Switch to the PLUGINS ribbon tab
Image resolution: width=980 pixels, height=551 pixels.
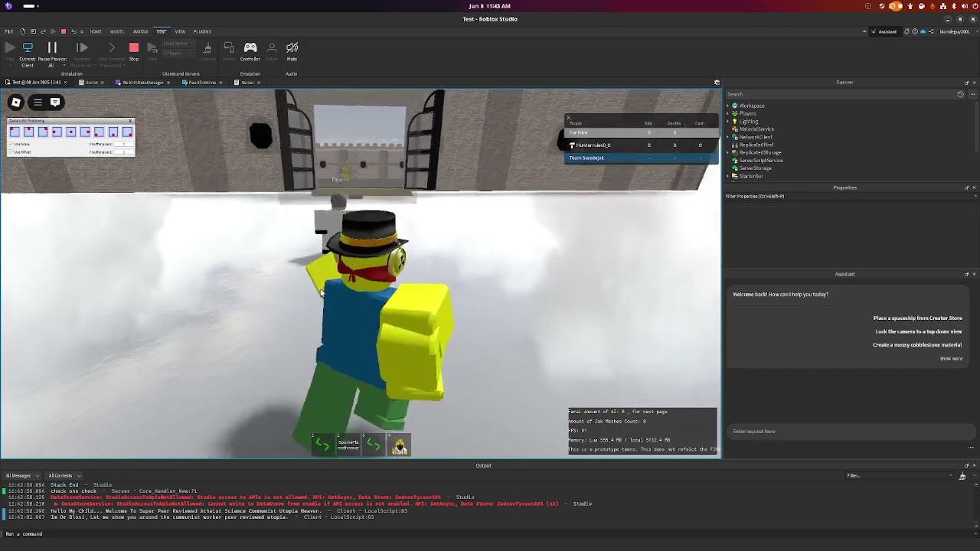[202, 31]
